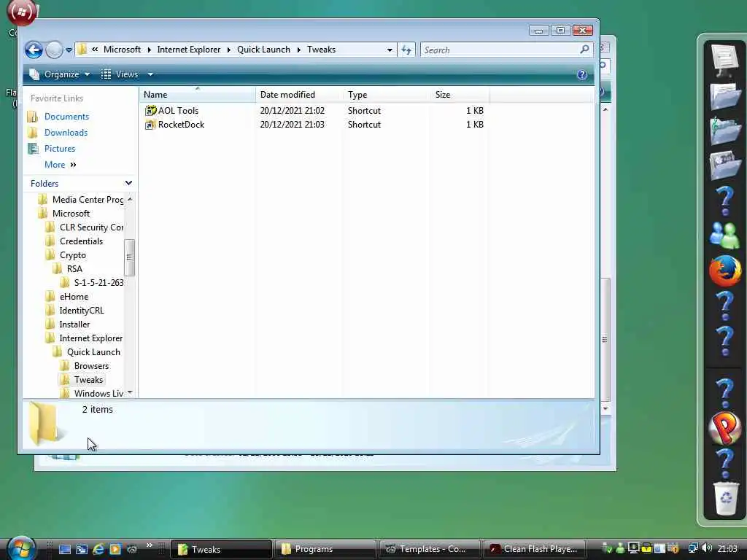Click the folder tree scroll down arrow
The width and height of the screenshot is (747, 560).
coord(130,393)
